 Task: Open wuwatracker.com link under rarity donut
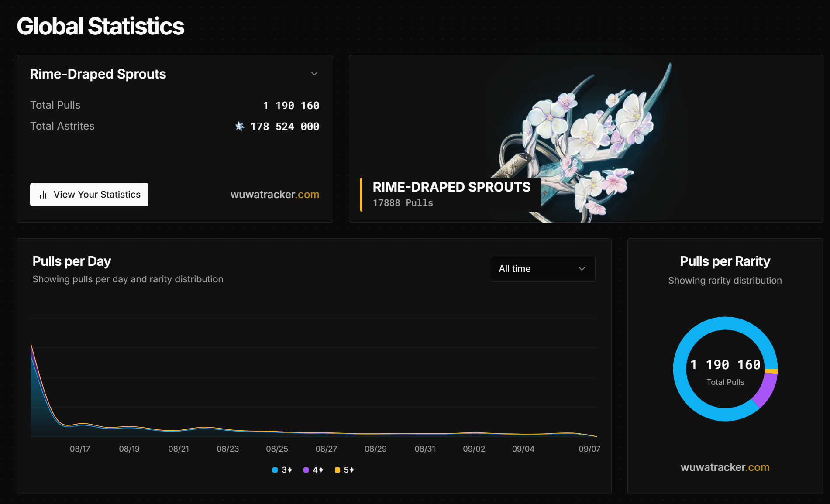(725, 467)
